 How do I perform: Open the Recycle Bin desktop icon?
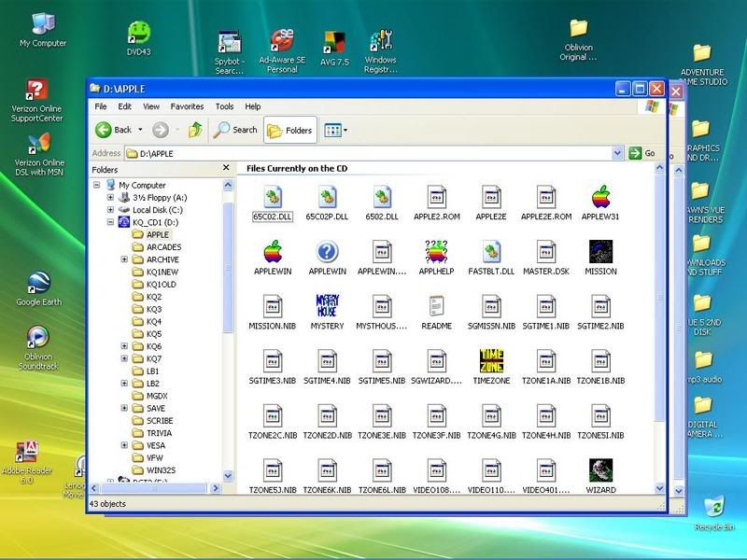pyautogui.click(x=714, y=512)
